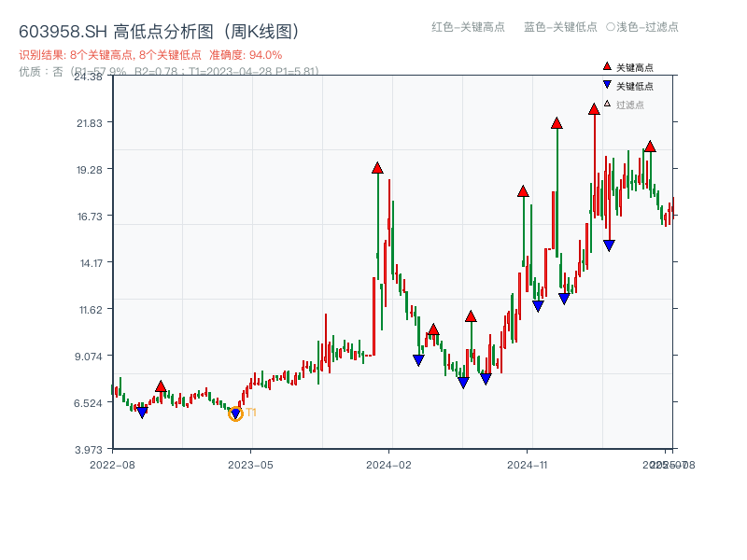Select the highest red triangle marker above 21.83
747x560 pixels.
594,109
